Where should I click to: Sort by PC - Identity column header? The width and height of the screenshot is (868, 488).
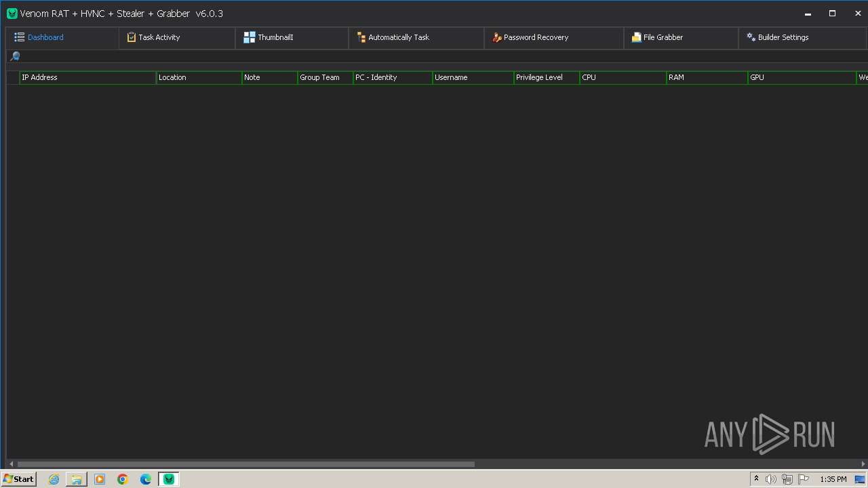[x=393, y=77]
